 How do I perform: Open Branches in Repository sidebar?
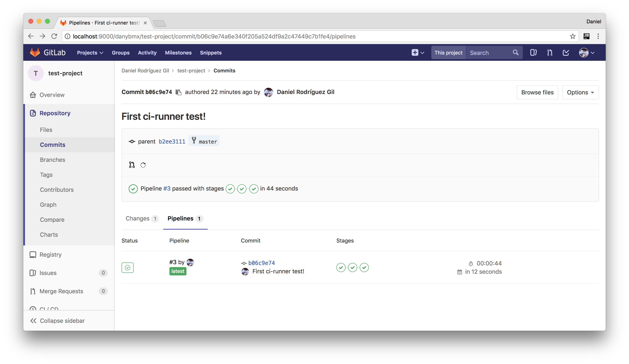pyautogui.click(x=52, y=160)
